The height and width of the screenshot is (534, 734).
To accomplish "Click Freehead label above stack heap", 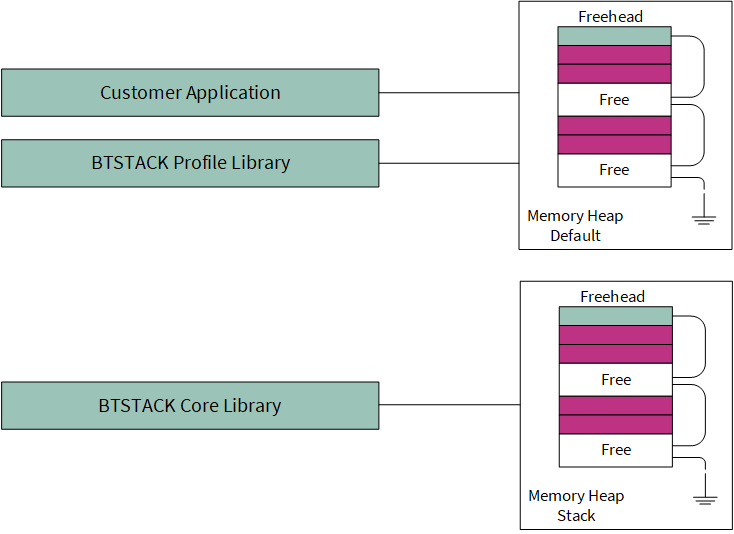I will point(612,296).
